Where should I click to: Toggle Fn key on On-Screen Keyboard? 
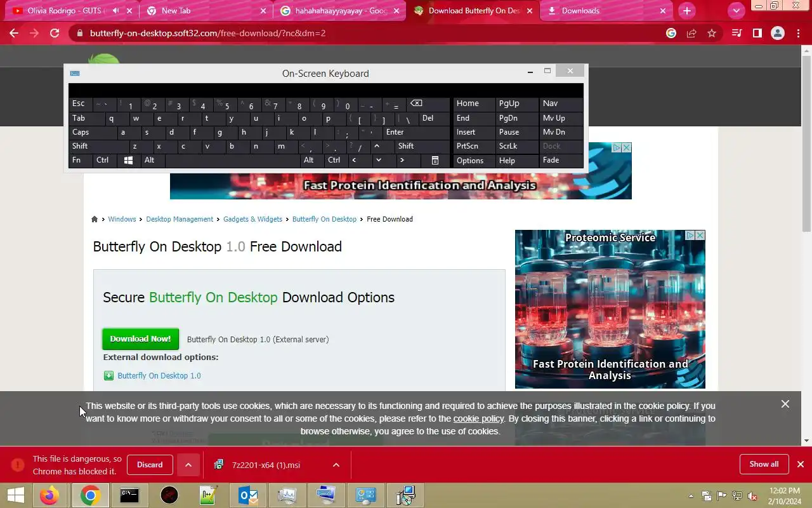tap(81, 161)
